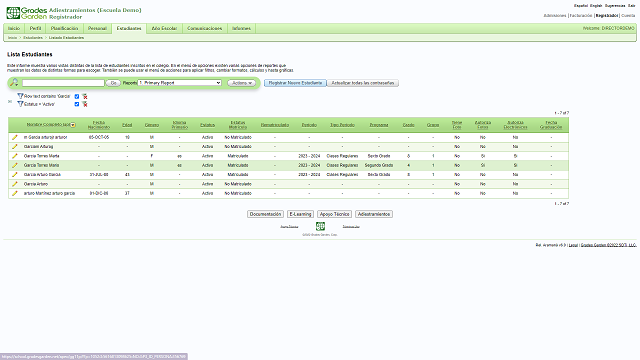Viewport: 640px width, 360px height.
Task: Open the search magnifier column selector
Action: click(14, 83)
